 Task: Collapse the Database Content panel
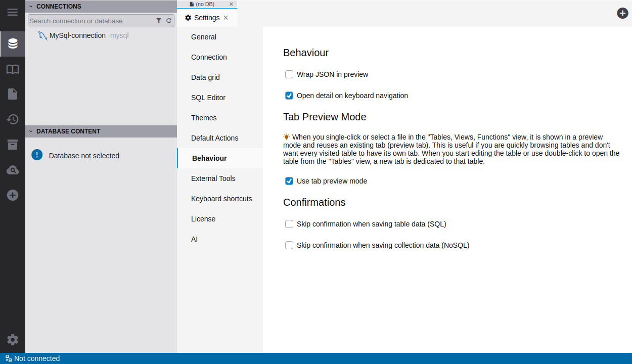click(31, 131)
